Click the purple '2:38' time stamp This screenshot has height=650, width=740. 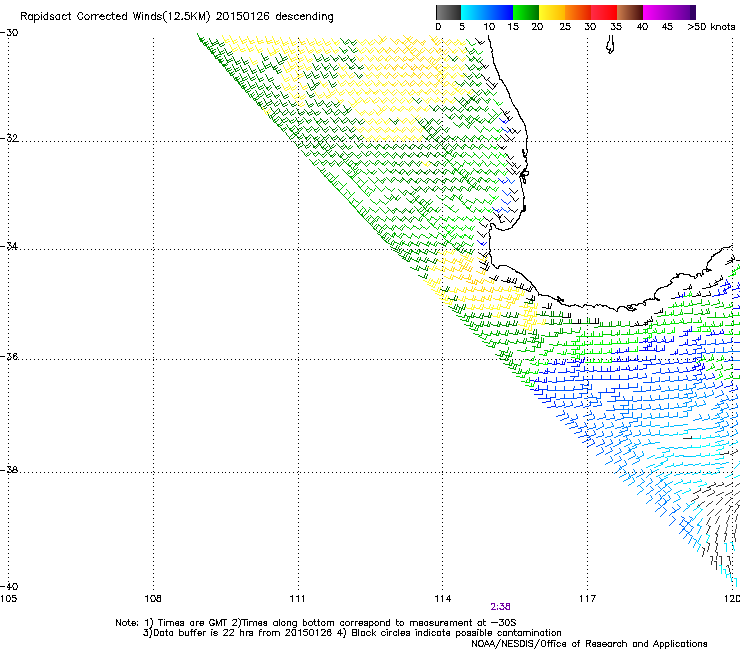coord(500,607)
